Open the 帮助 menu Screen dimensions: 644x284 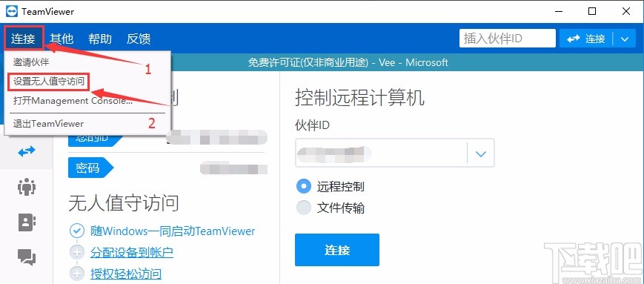tap(100, 39)
